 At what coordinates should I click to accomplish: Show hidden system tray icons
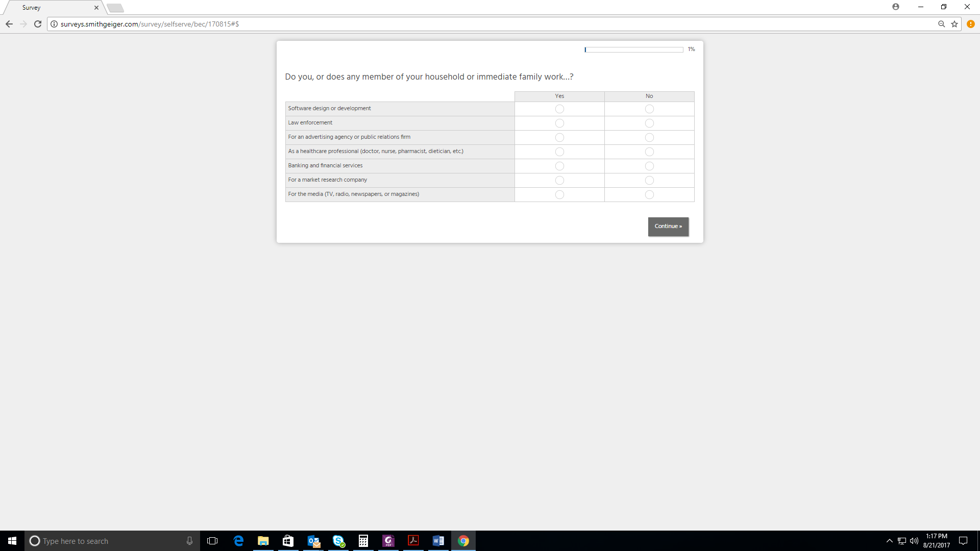click(889, 541)
